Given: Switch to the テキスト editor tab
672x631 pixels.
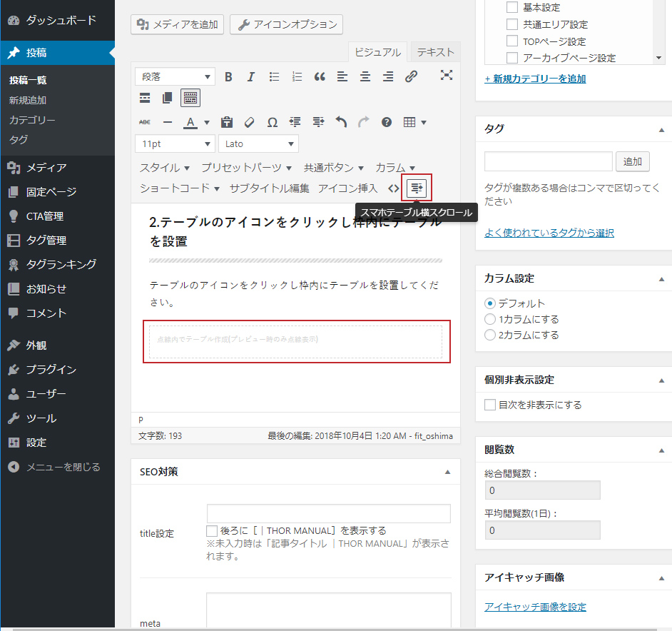Looking at the screenshot, I should (435, 52).
